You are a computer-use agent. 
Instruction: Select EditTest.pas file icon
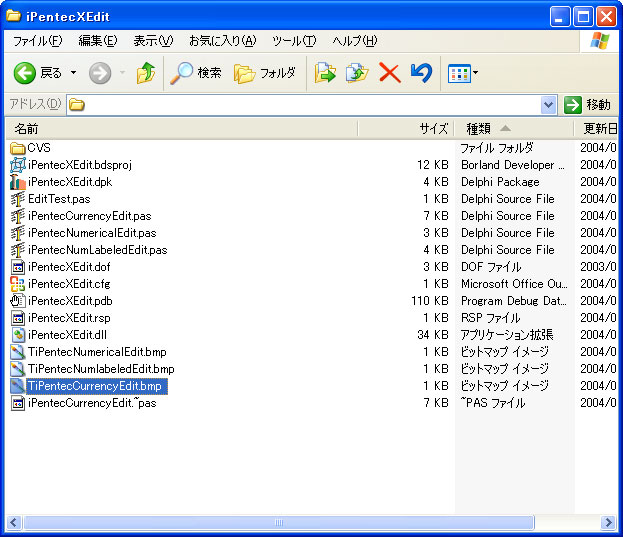(18, 199)
